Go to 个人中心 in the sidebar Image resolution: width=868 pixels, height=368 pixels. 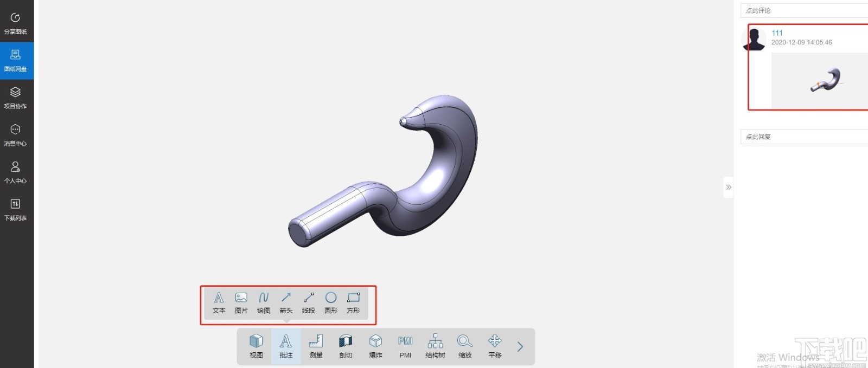click(x=15, y=172)
